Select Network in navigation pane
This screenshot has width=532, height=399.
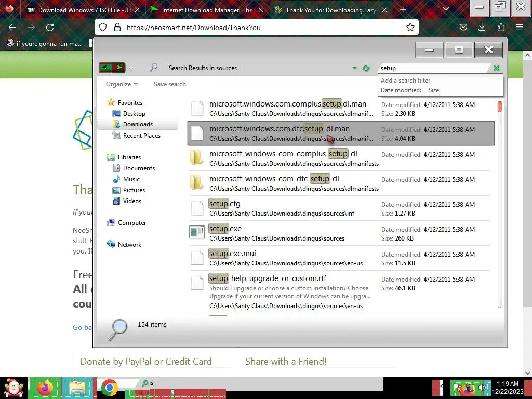click(124, 245)
